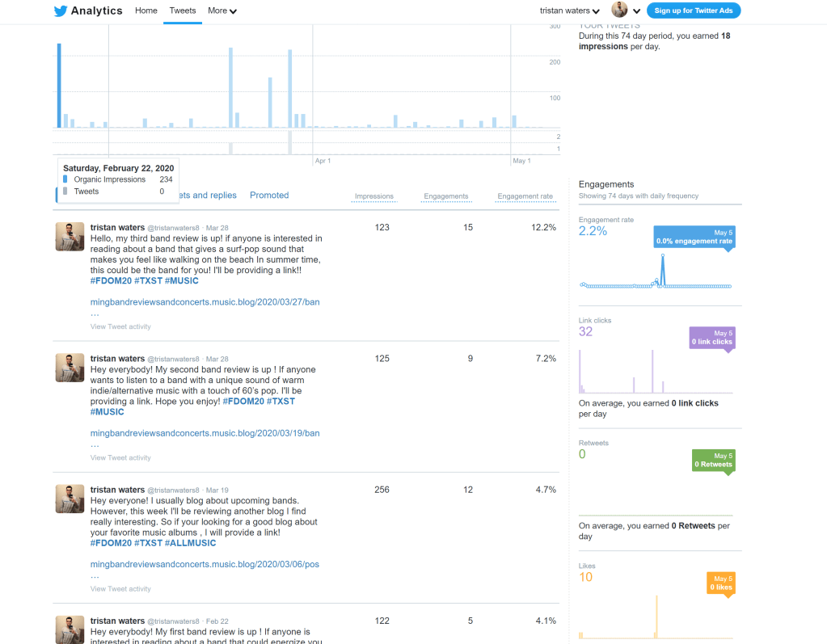The image size is (827, 644).
Task: Select the Tweets tab in navigation
Action: [183, 11]
